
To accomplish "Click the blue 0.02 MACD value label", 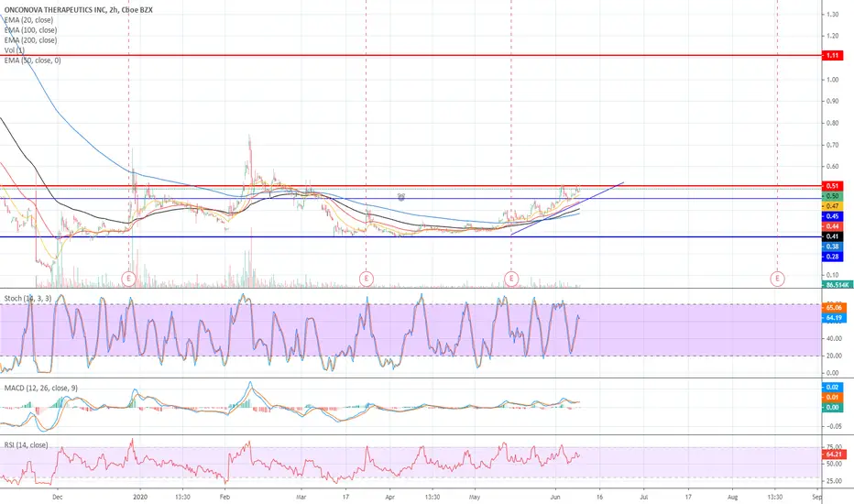I will point(832,388).
